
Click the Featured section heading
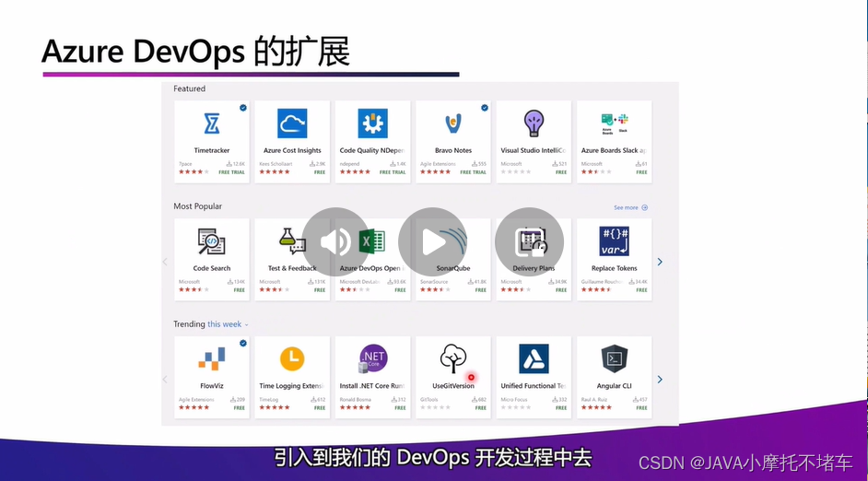[189, 88]
